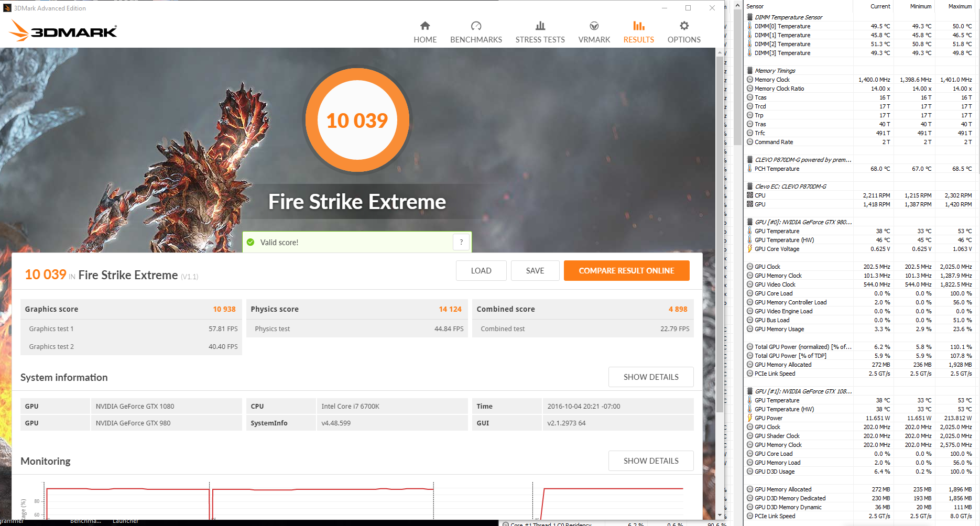Click the home house icon
Screen dimensions: 980x526
point(425,26)
